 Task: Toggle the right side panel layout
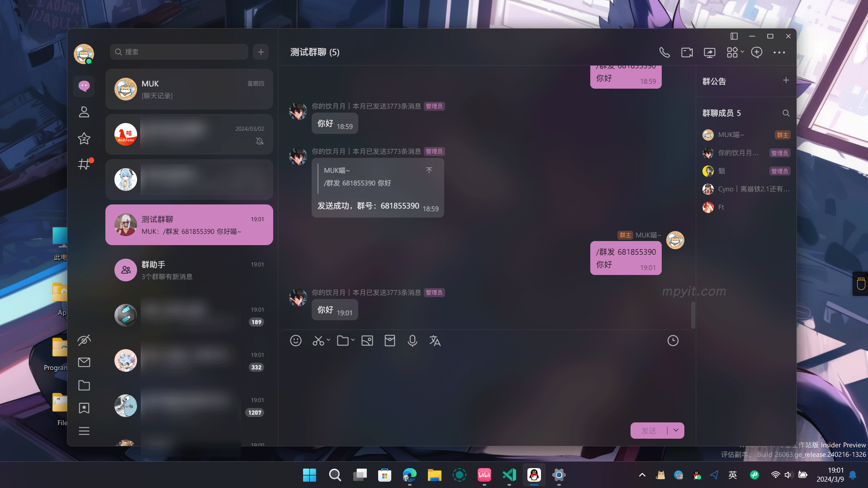pos(734,36)
